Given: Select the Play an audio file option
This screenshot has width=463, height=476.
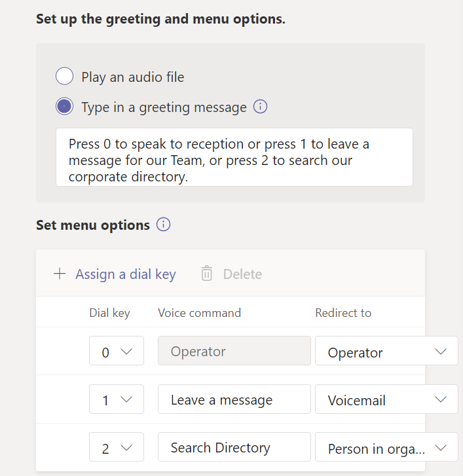Looking at the screenshot, I should point(65,77).
